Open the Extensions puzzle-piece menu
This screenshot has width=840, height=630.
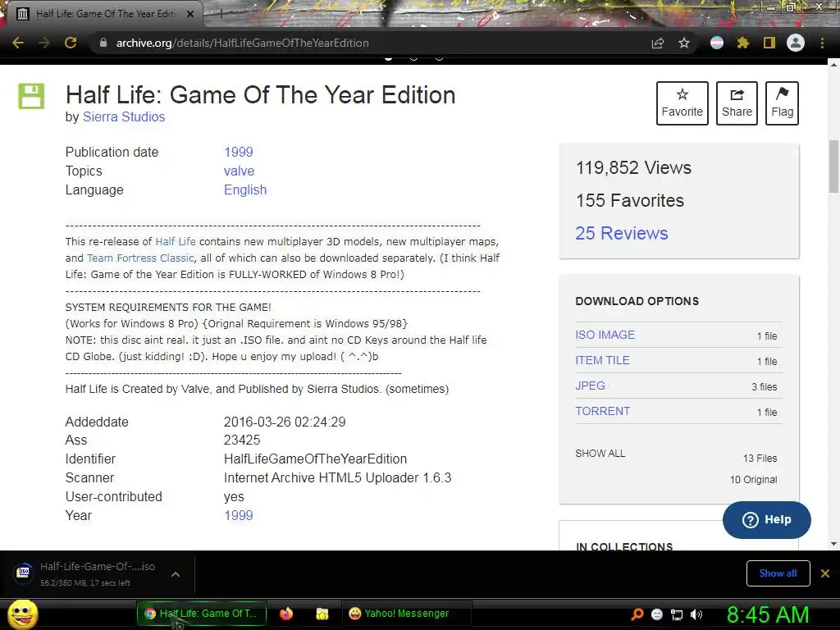point(743,43)
